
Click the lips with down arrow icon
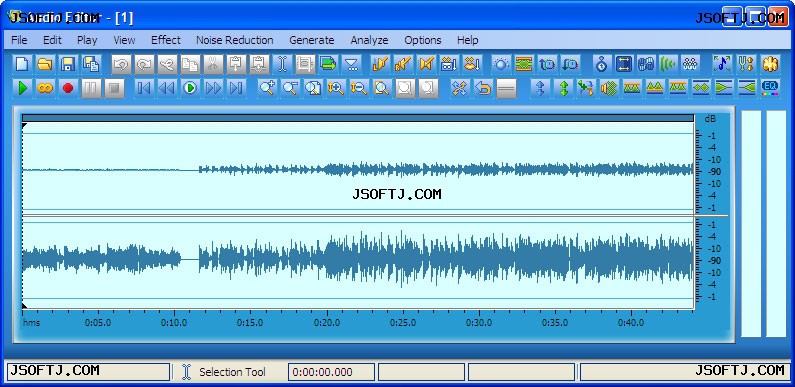tap(472, 64)
